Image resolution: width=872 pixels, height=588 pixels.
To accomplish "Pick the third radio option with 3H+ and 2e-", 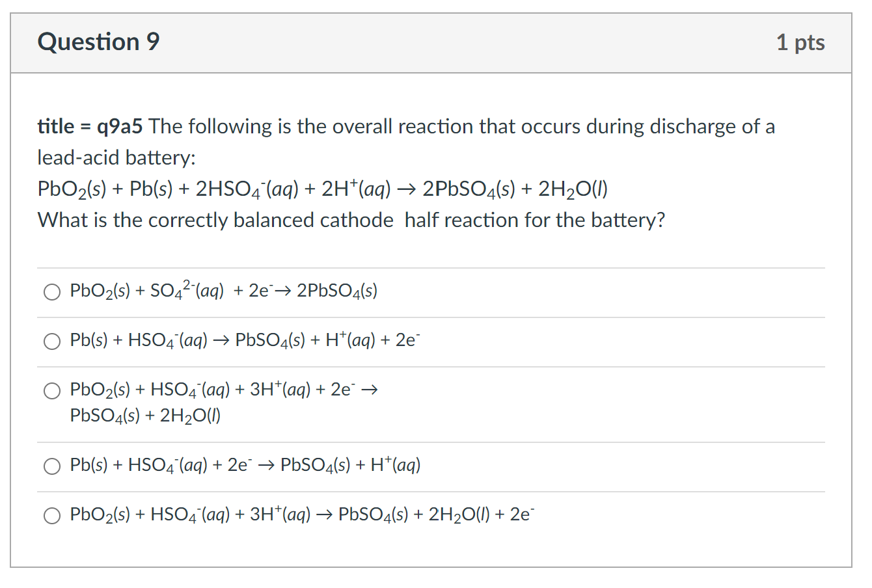I will pos(51,390).
